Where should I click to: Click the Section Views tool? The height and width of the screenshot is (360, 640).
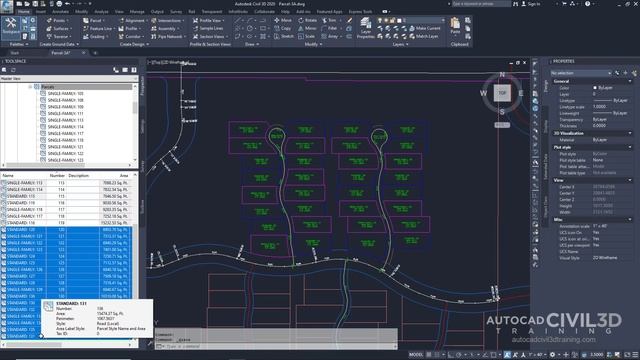(209, 36)
